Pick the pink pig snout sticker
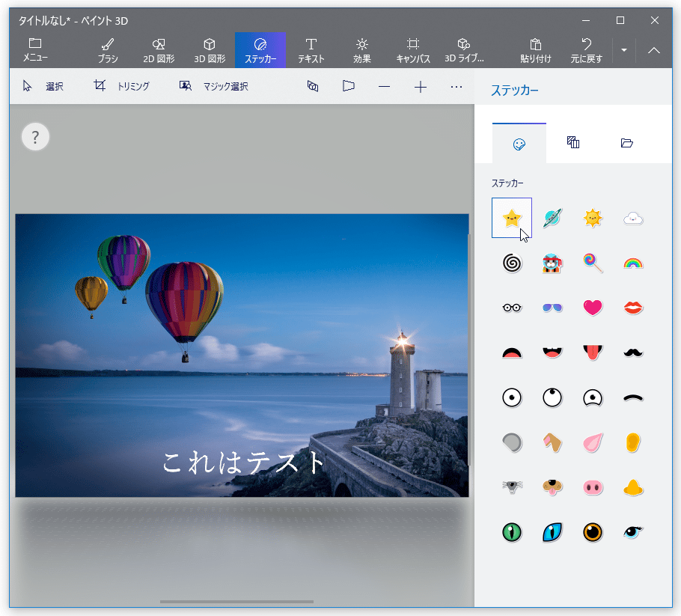 (593, 487)
